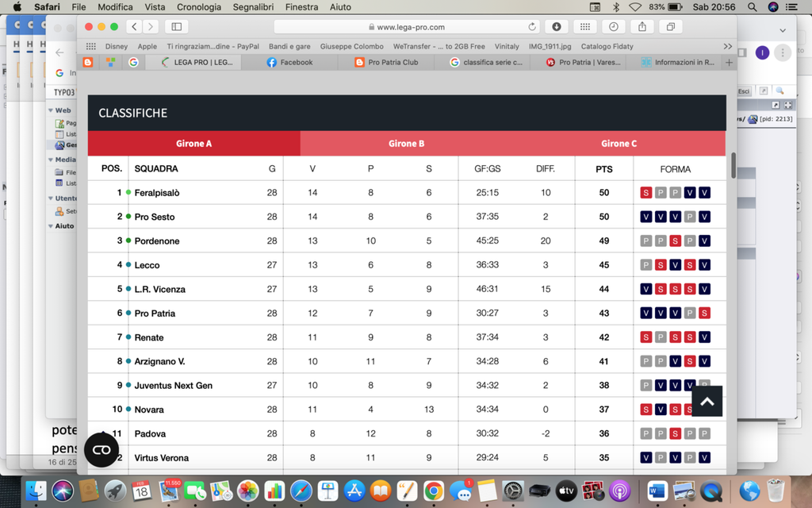Image resolution: width=812 pixels, height=508 pixels.
Task: Open the Safari downloads list
Action: (x=557, y=27)
